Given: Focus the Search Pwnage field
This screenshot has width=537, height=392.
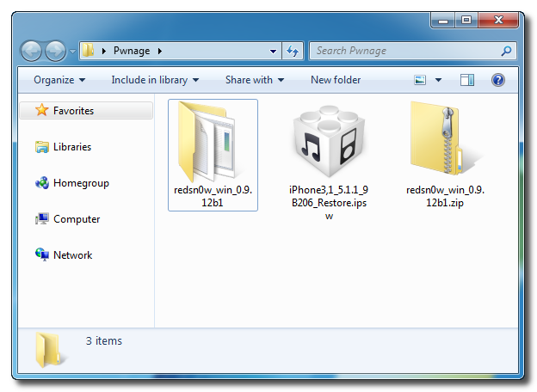Looking at the screenshot, I should 413,51.
